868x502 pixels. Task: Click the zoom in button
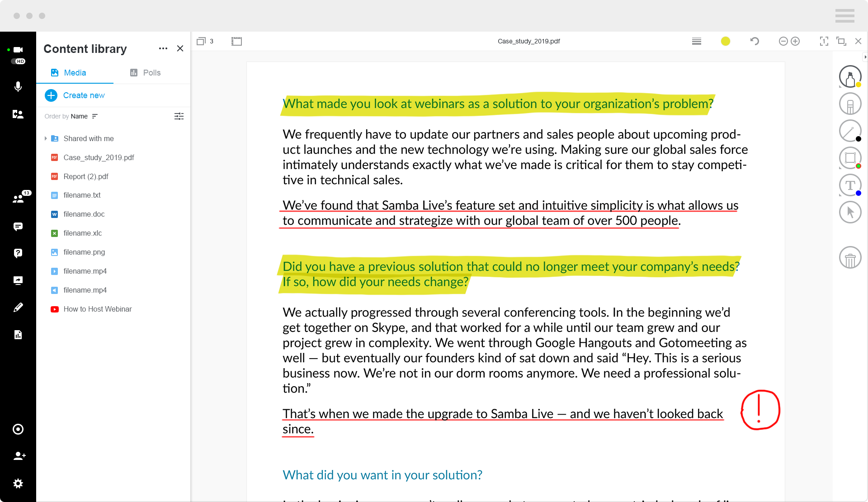pos(795,41)
